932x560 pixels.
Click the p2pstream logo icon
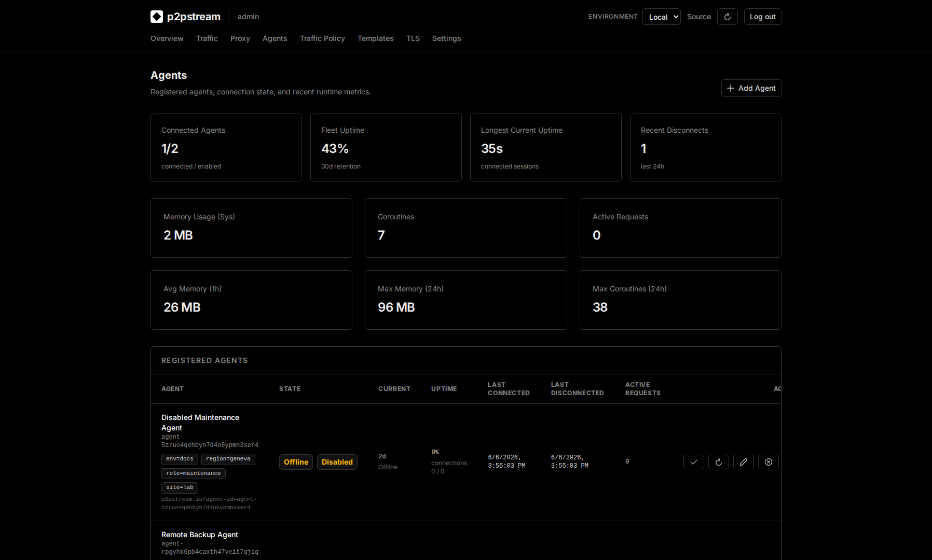coord(157,17)
